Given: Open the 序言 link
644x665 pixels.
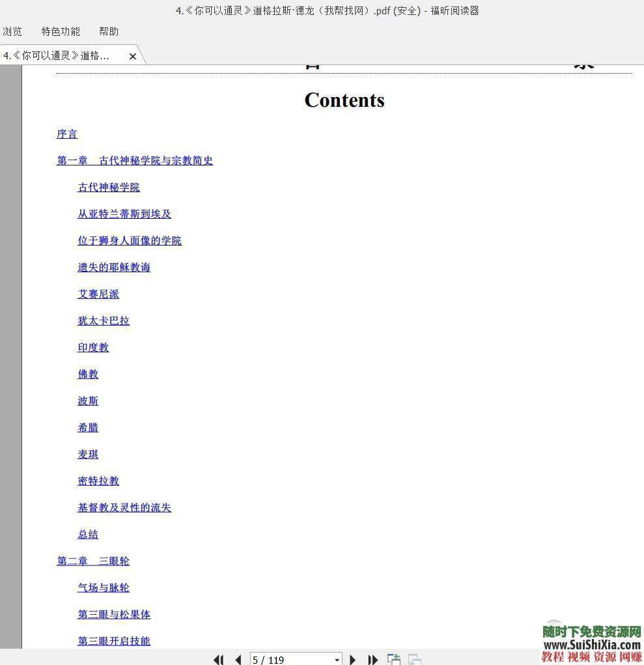Looking at the screenshot, I should coord(66,134).
